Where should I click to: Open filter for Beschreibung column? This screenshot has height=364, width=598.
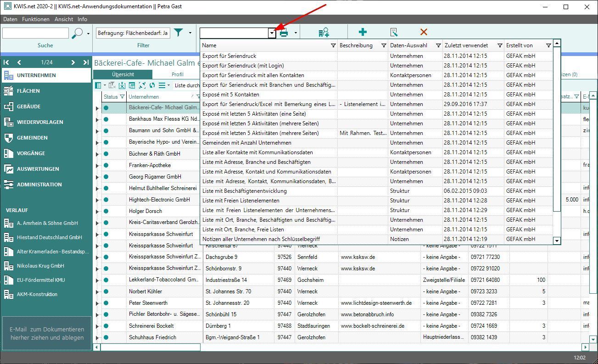point(384,45)
